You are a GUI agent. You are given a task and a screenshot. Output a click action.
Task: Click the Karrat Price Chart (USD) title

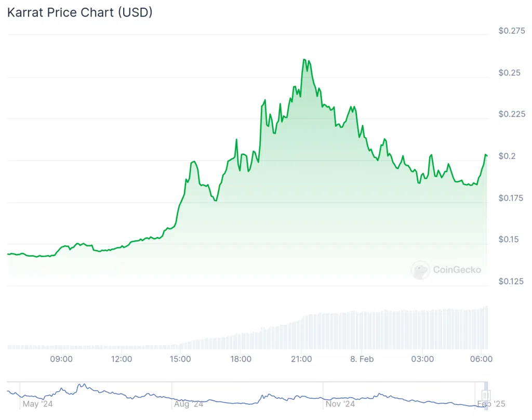pyautogui.click(x=79, y=12)
